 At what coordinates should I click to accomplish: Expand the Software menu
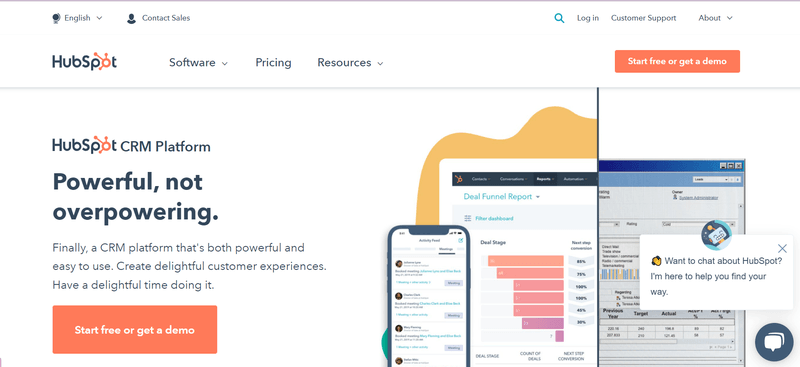click(198, 63)
